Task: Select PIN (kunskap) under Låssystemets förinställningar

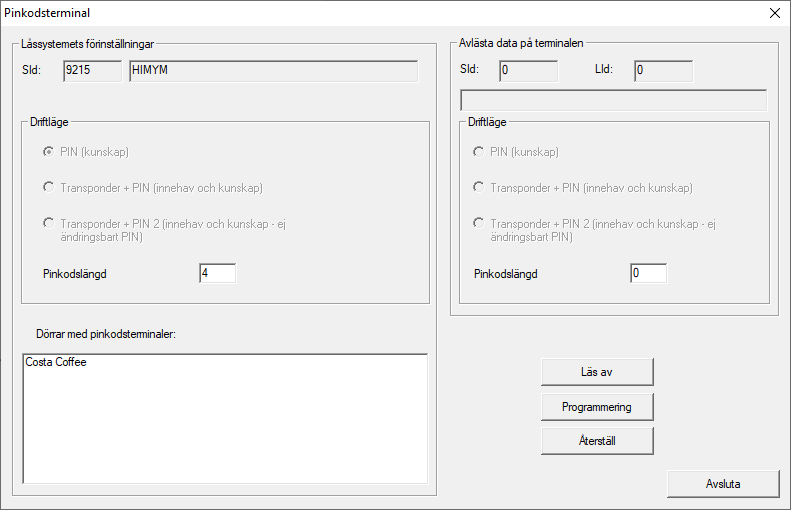Action: [47, 152]
